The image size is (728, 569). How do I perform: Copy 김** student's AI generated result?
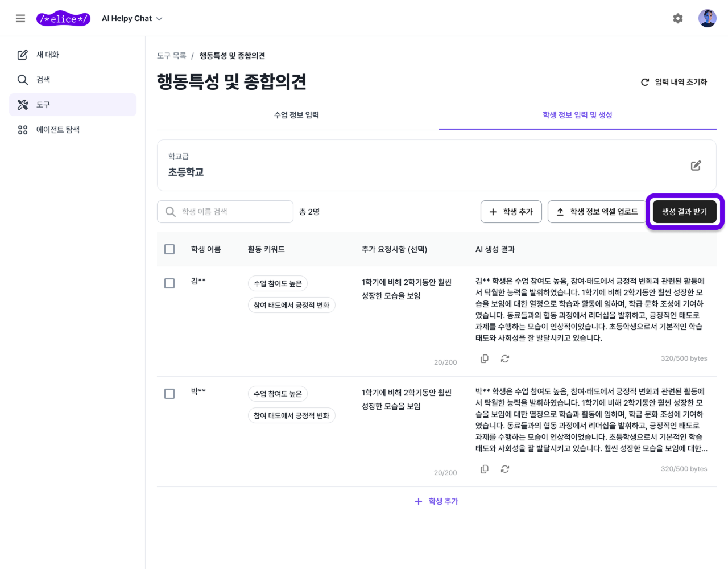click(x=484, y=358)
